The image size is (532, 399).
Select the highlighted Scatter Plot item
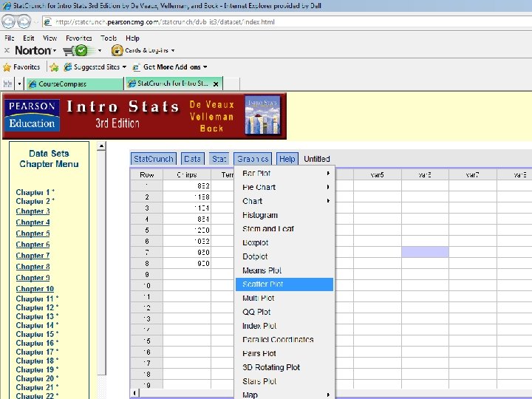(284, 284)
